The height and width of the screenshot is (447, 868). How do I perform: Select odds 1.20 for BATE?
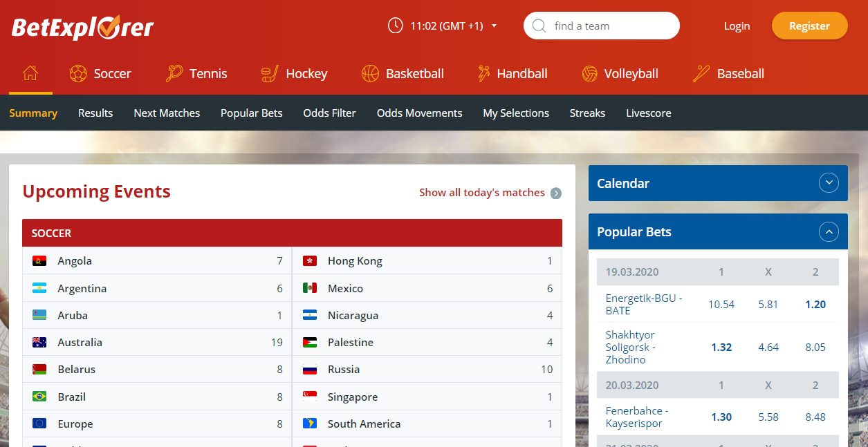coord(815,305)
